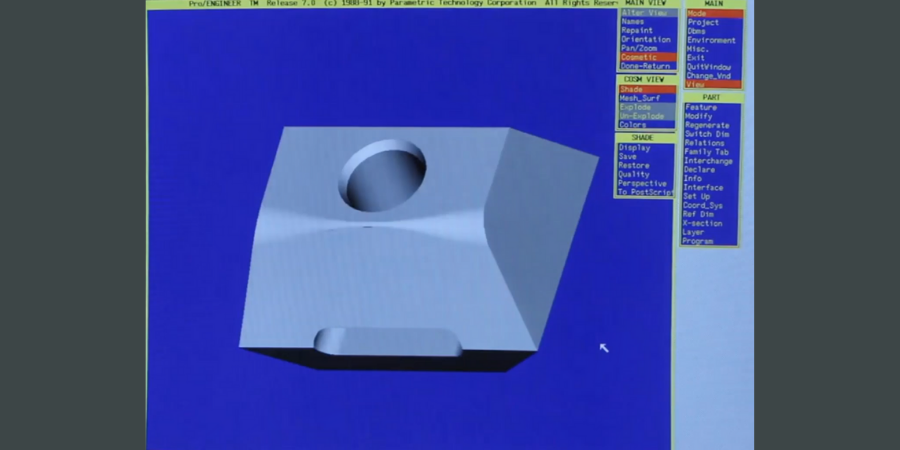Open the Environment option in Main menu
The image size is (900, 450).
click(x=711, y=40)
